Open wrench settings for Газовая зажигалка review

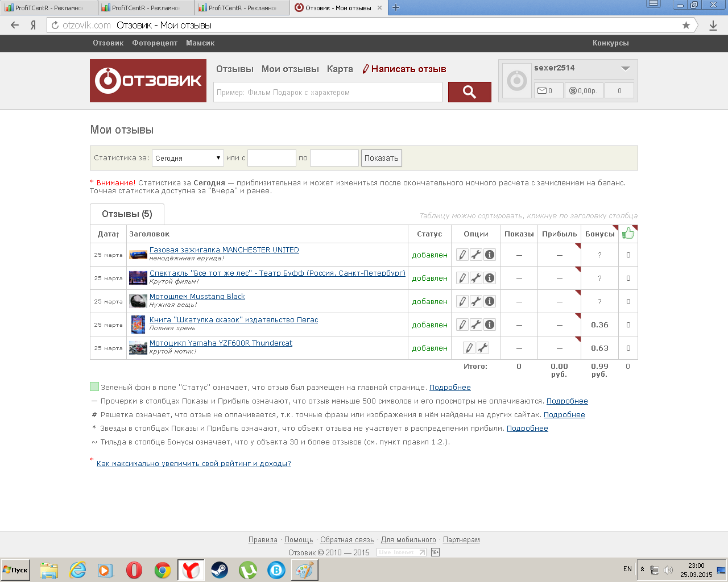[x=476, y=255]
